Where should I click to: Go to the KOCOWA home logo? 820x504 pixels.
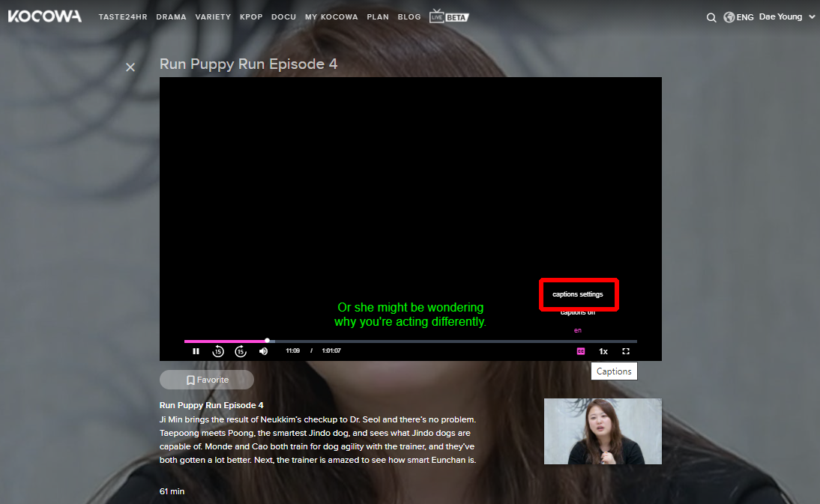click(45, 16)
